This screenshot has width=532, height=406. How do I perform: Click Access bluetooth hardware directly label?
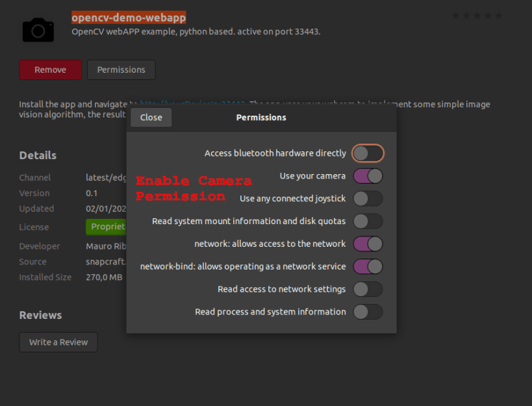(x=275, y=153)
